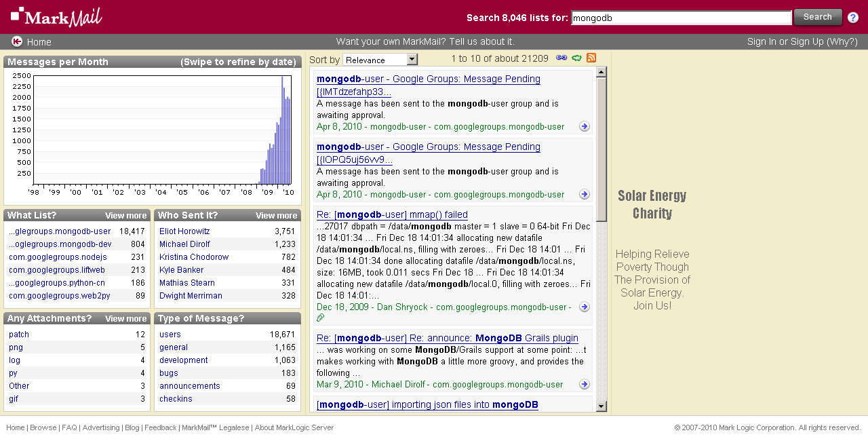
Task: Click the search input field containing mongodb
Action: click(682, 18)
